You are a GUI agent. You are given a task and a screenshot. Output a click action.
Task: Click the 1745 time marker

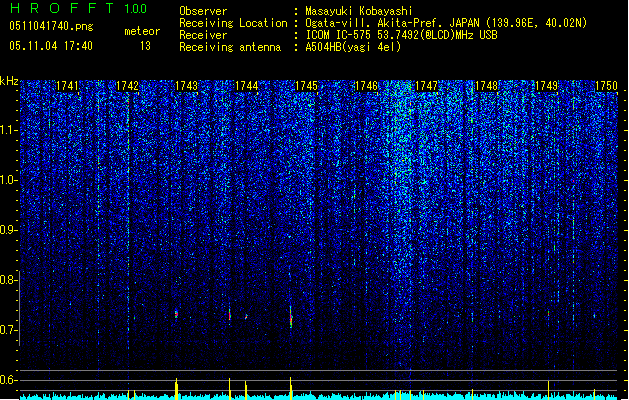point(306,86)
